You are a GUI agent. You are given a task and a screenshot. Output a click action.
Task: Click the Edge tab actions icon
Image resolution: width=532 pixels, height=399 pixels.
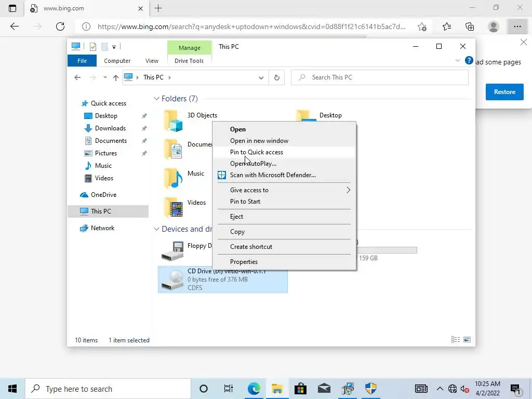coord(12,8)
